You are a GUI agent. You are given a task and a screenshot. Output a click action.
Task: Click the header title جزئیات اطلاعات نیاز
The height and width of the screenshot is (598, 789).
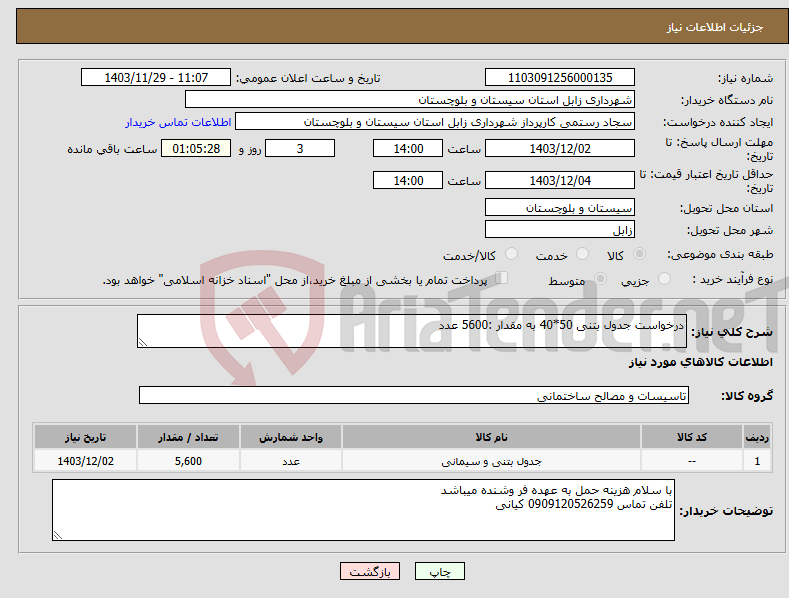(x=715, y=27)
